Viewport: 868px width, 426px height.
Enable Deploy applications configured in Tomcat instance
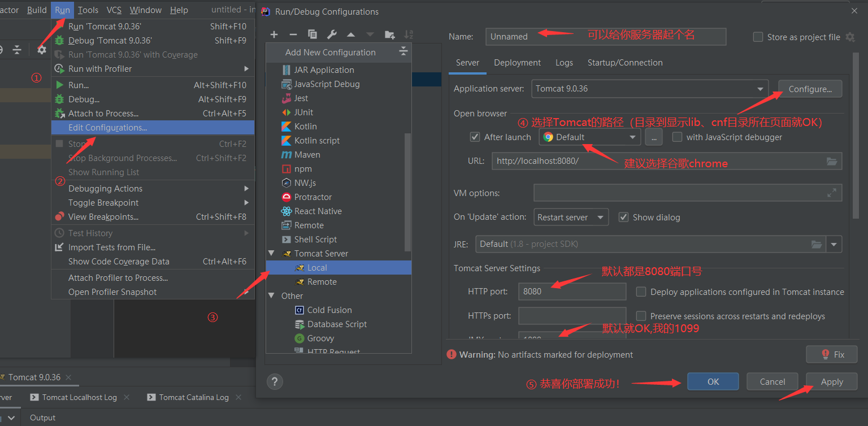[641, 292]
